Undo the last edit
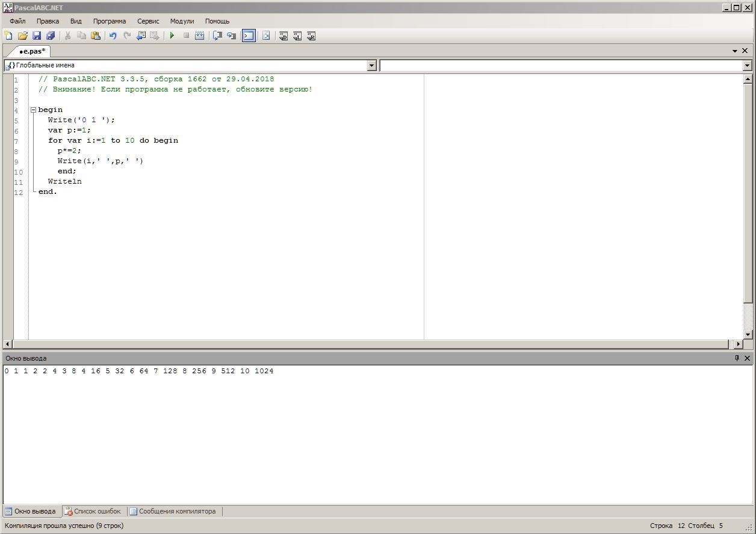756x534 pixels. coord(113,36)
